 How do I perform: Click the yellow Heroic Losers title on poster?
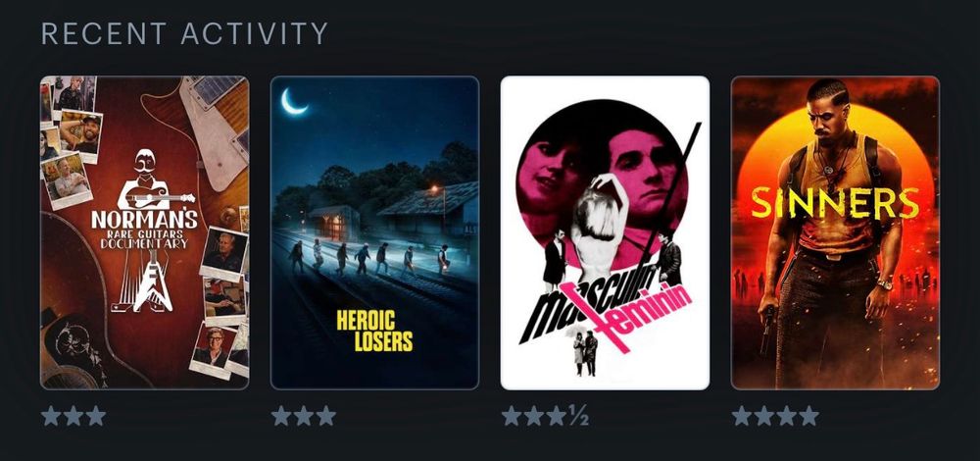pyautogui.click(x=374, y=331)
